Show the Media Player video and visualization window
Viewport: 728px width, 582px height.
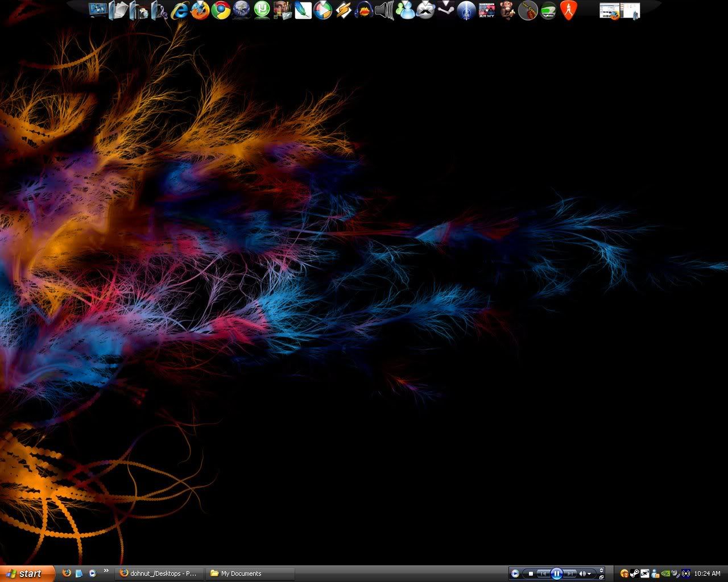click(x=601, y=570)
